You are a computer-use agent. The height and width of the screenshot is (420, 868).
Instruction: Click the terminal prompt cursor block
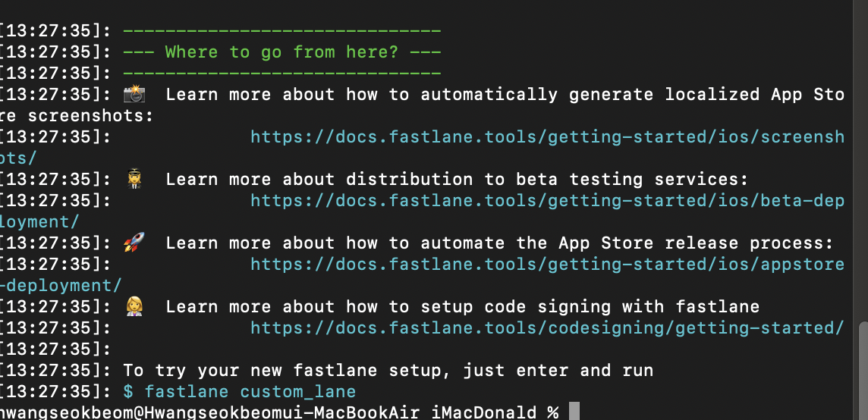[x=574, y=412]
